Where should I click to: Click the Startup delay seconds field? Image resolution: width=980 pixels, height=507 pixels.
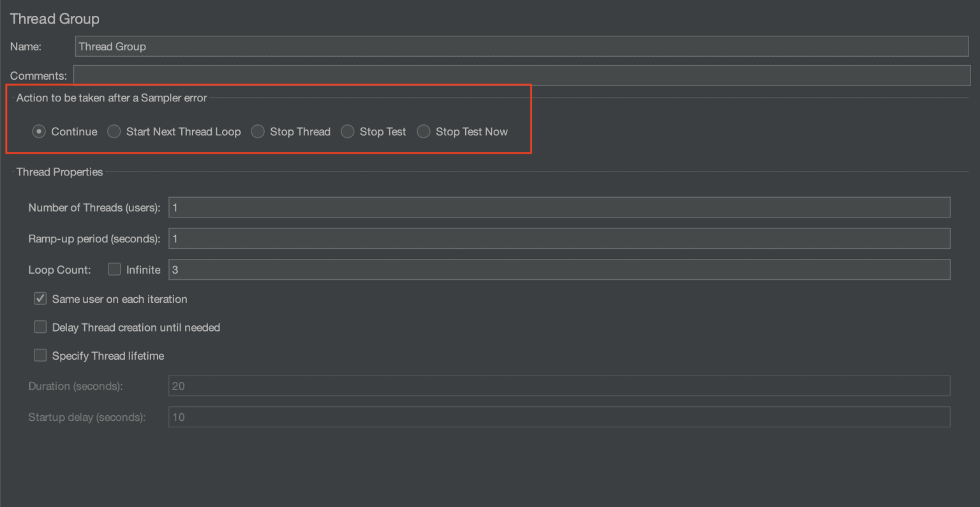point(560,416)
